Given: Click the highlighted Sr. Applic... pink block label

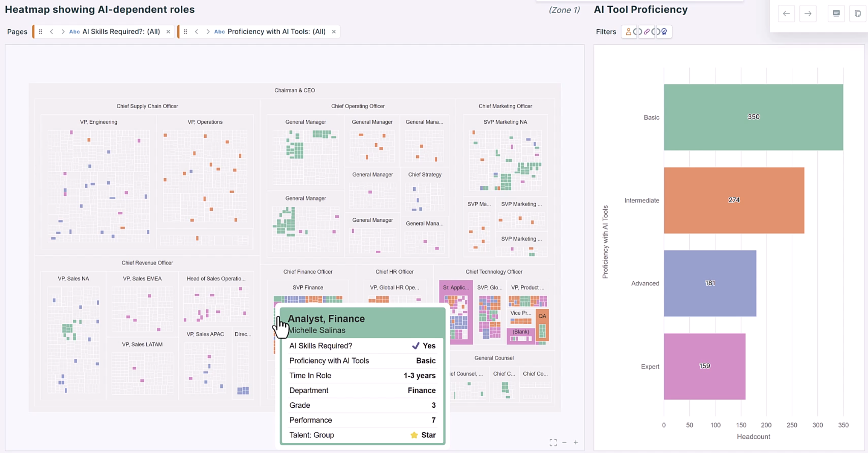Looking at the screenshot, I should coord(456,288).
